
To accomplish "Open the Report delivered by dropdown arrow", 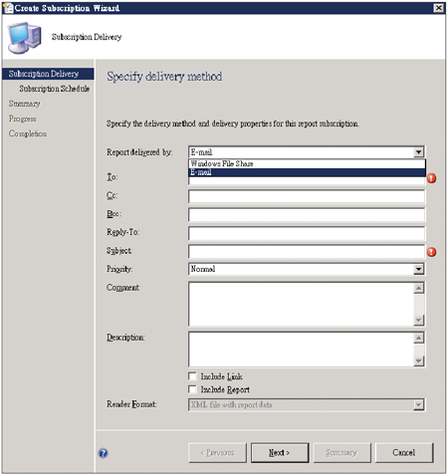I will (x=419, y=152).
